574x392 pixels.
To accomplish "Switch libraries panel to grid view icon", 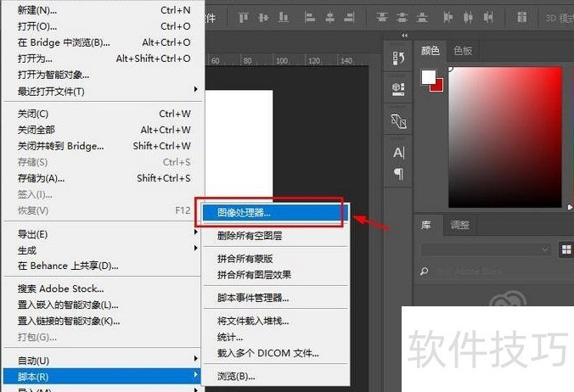I will click(566, 249).
